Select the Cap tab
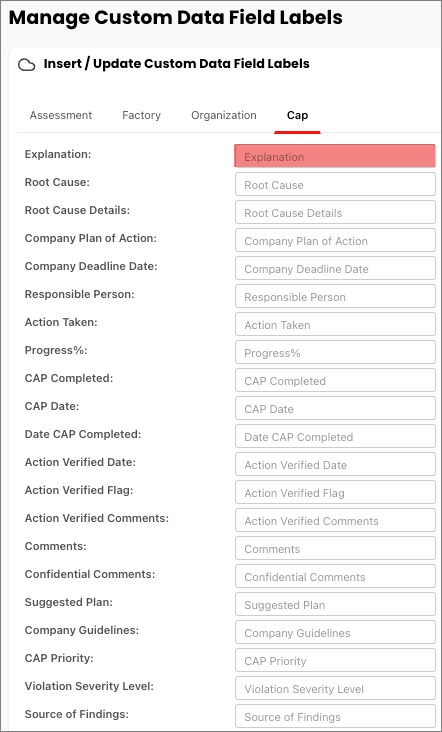The image size is (442, 732). pyautogui.click(x=297, y=115)
